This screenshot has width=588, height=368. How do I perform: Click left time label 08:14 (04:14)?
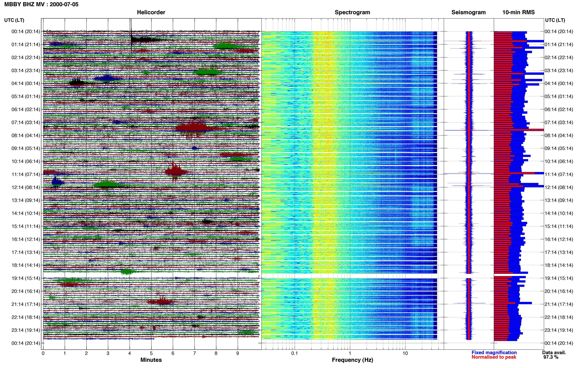26,135
